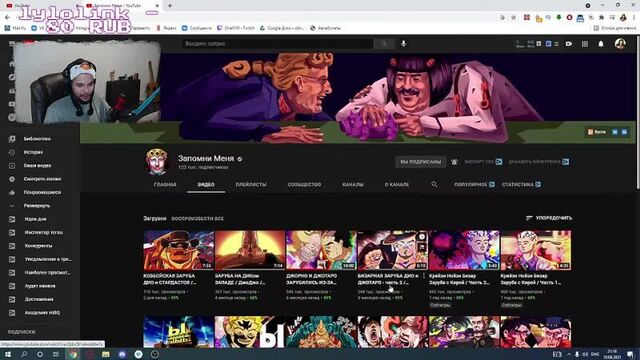Open the Chrome extensions puzzle icon

tap(601, 18)
